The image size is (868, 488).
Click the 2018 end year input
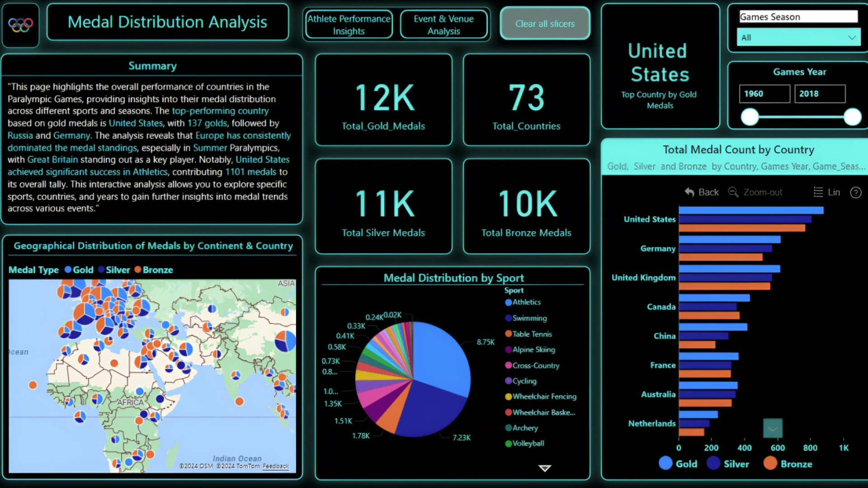[x=820, y=94]
